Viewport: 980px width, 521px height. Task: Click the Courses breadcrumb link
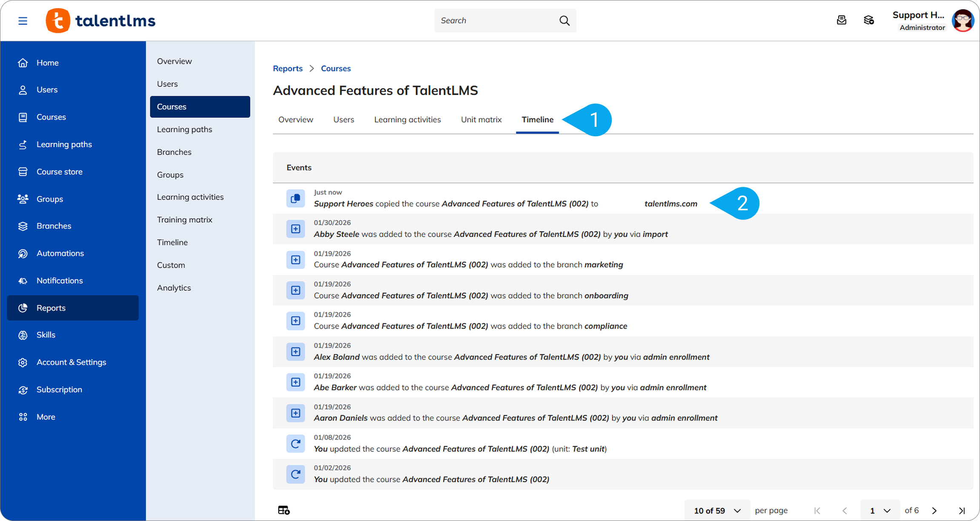[x=335, y=69]
